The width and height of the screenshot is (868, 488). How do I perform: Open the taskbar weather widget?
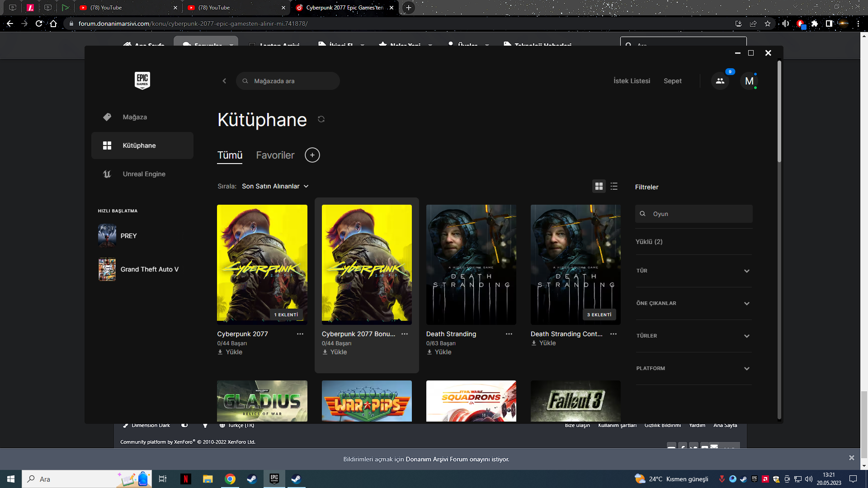tap(671, 479)
